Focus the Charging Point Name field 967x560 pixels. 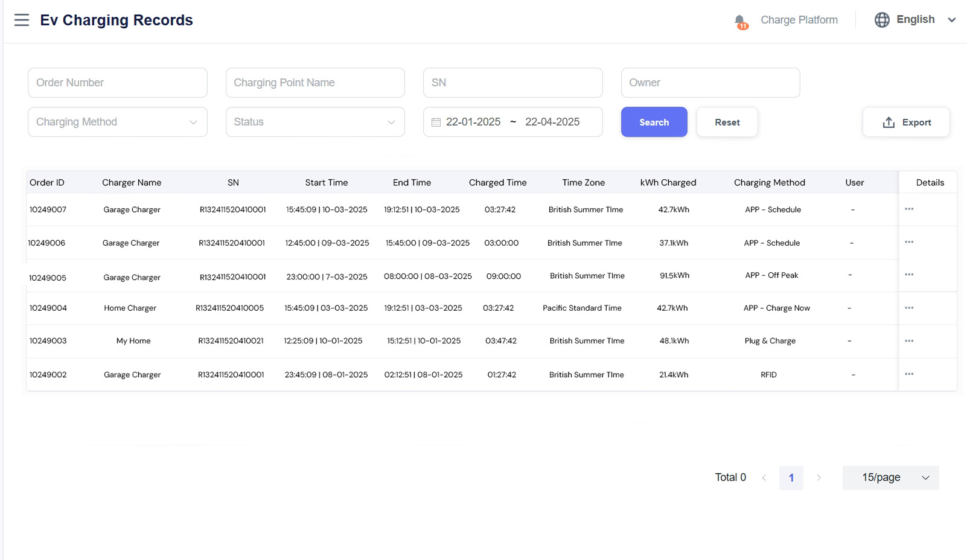[x=315, y=83]
